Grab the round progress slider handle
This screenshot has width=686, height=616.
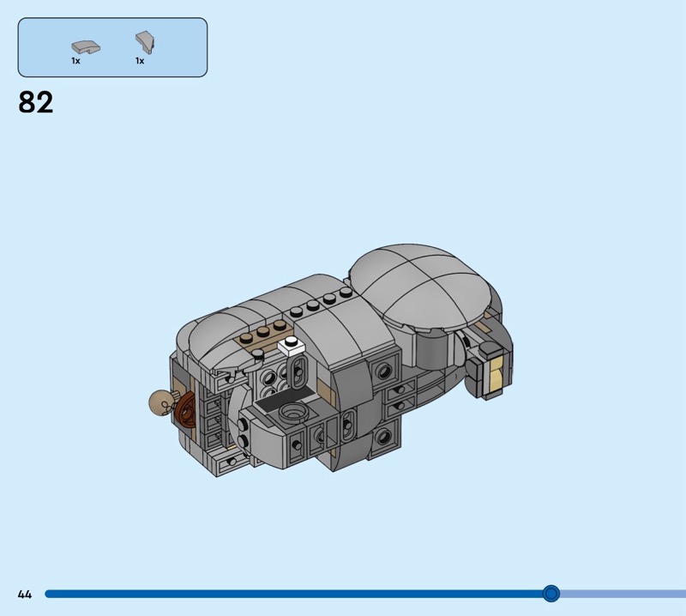pos(551,594)
